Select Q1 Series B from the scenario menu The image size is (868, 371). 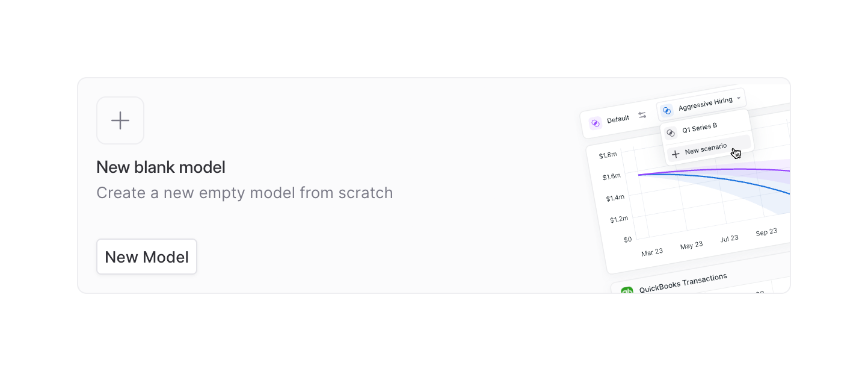[x=699, y=127]
